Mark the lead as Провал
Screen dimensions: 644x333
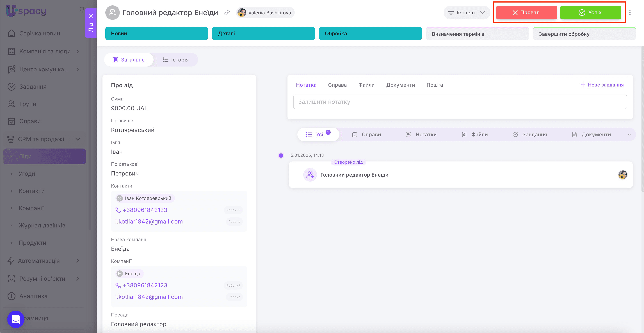(x=526, y=13)
